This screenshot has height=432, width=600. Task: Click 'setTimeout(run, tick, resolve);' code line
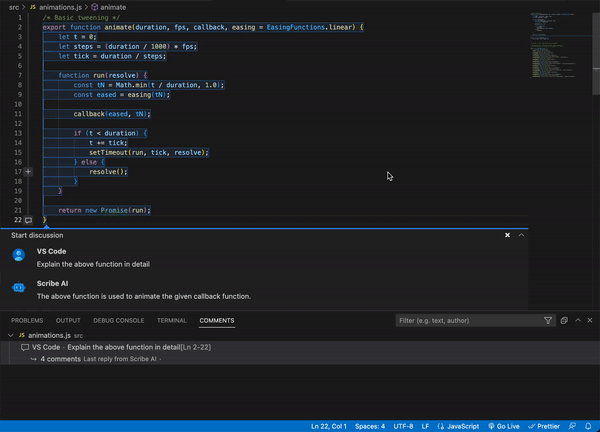pyautogui.click(x=149, y=152)
